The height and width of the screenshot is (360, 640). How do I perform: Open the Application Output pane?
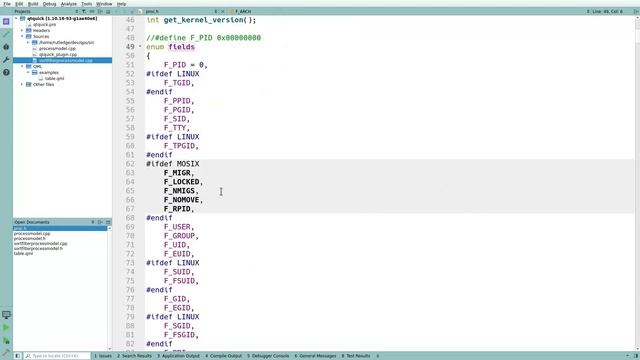178,356
